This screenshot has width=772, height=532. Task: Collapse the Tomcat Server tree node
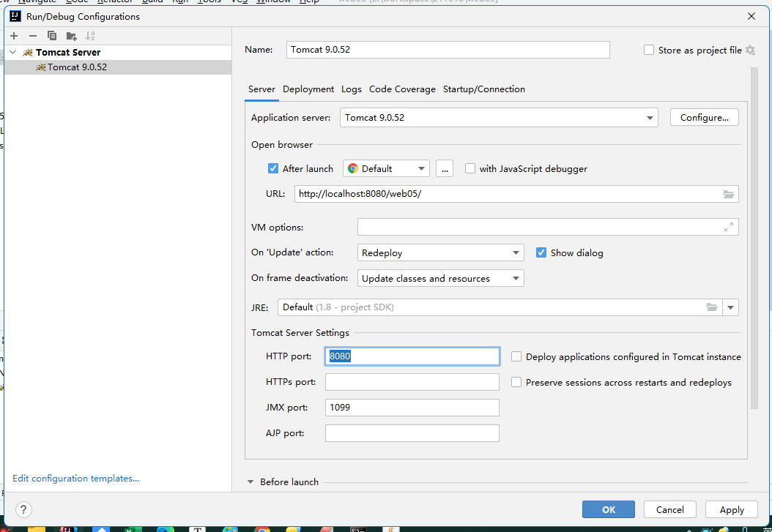[13, 53]
